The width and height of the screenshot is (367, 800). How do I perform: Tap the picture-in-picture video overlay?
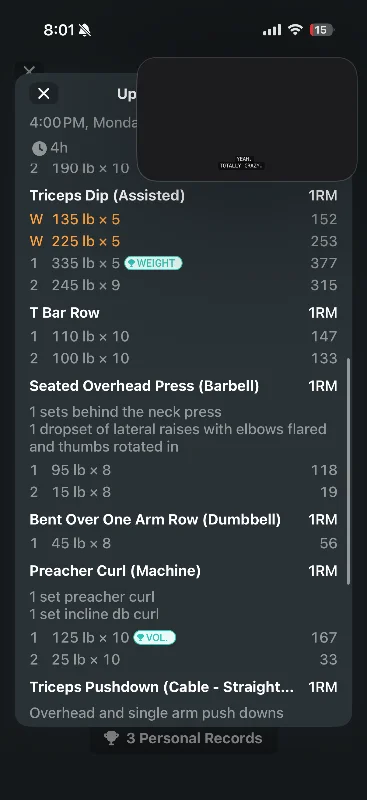pos(247,119)
